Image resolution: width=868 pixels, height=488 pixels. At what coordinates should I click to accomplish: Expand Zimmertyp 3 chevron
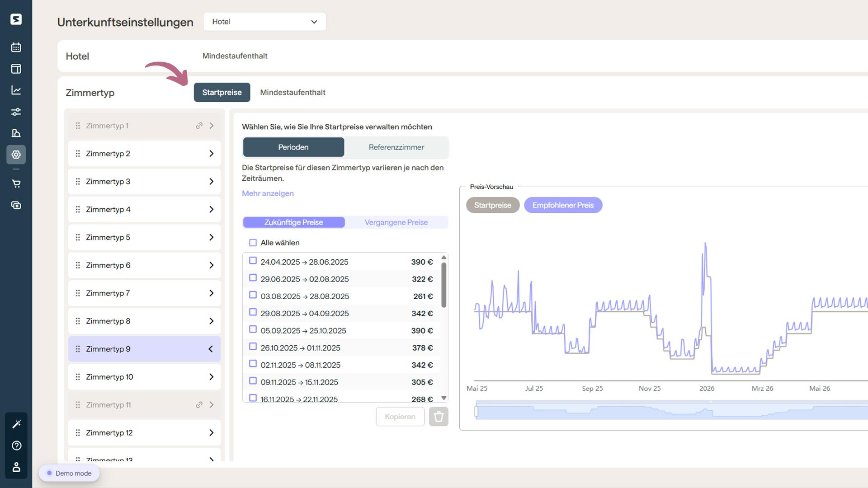pyautogui.click(x=211, y=182)
